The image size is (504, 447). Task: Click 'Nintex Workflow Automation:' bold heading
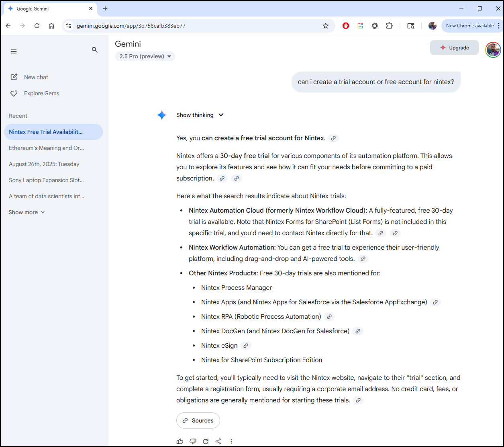(233, 248)
